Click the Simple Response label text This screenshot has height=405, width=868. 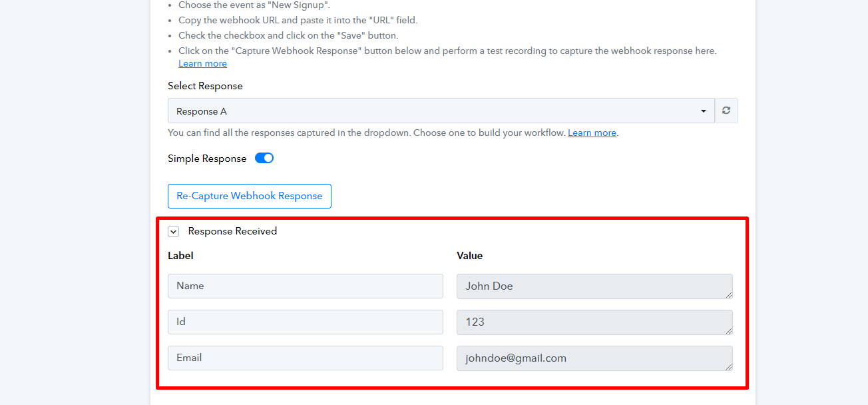(x=207, y=159)
